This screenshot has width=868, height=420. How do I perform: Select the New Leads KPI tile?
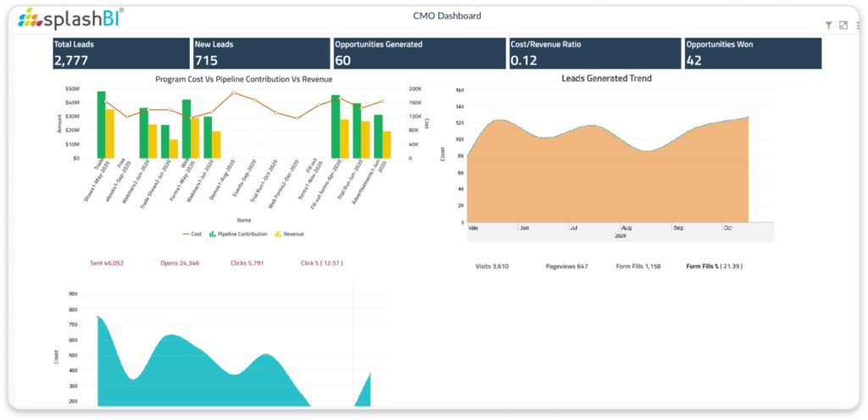(x=260, y=53)
